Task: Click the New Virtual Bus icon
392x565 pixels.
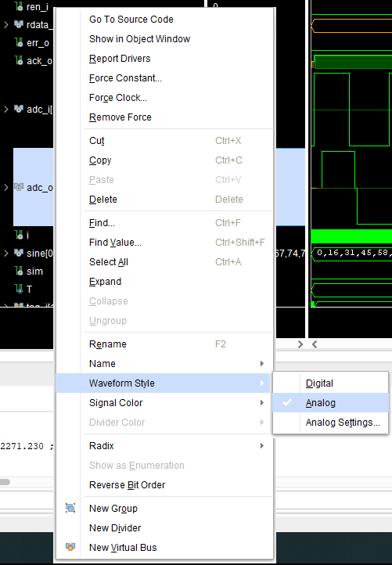Action: (70, 547)
